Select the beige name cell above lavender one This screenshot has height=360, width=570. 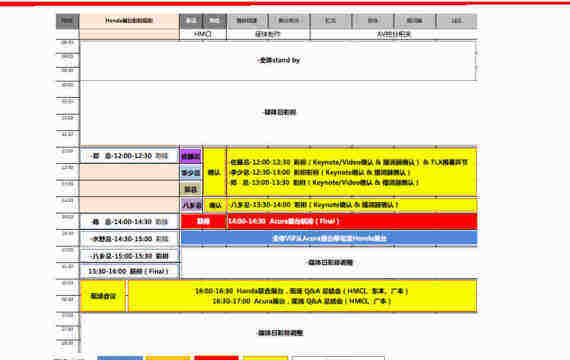pyautogui.click(x=191, y=189)
